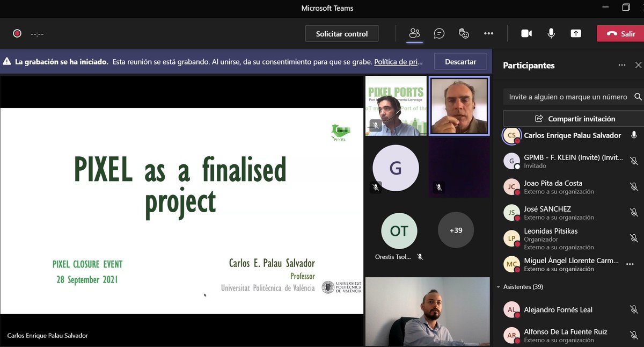This screenshot has width=644, height=347.
Task: Click muted mic icon for Leonidas Pitsikas
Action: tap(634, 238)
